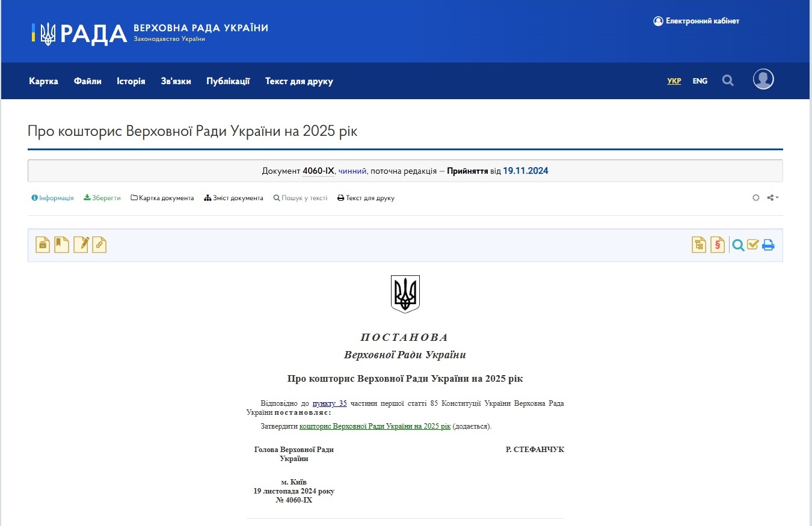Open user profile avatar menu
812x526 pixels.
763,79
